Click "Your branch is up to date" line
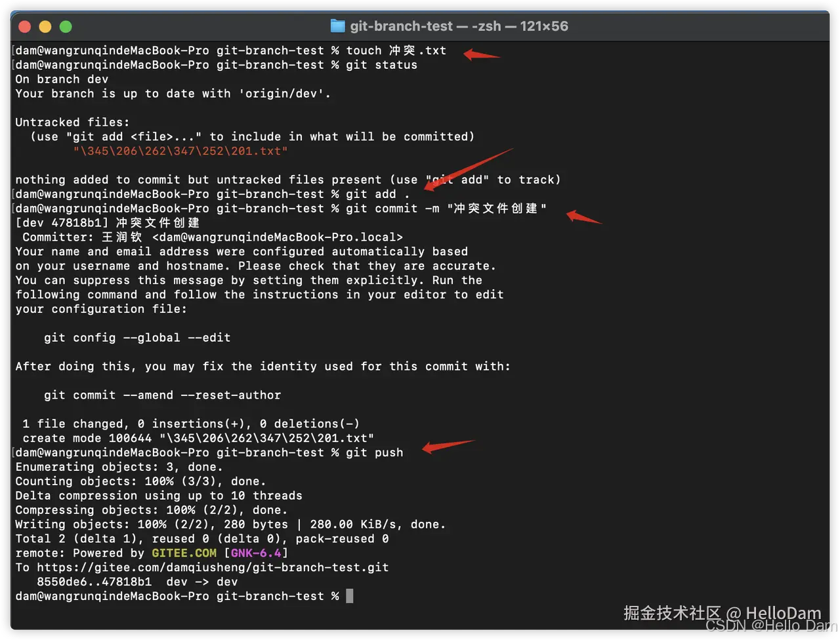 pyautogui.click(x=173, y=94)
